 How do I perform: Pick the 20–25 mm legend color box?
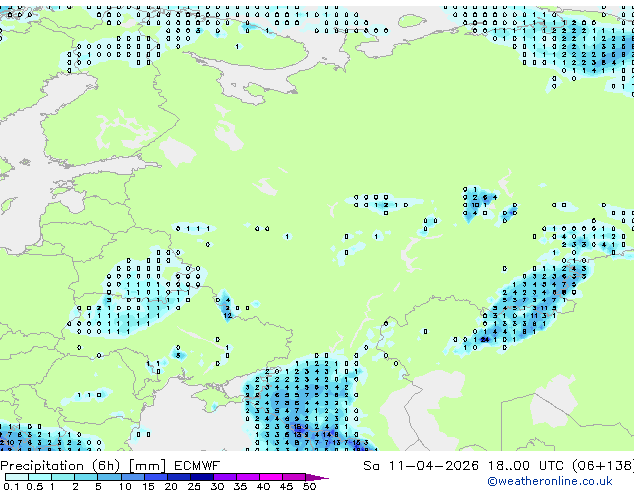click(x=178, y=477)
